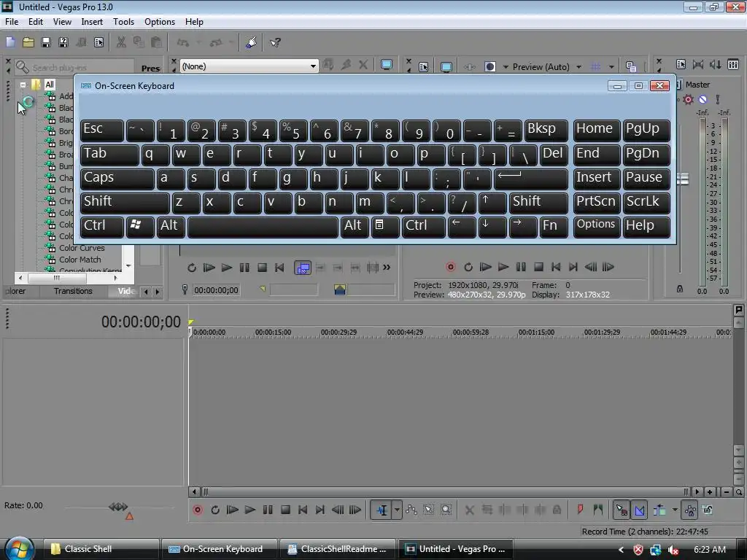
Task: Open the Tools menu
Action: click(x=123, y=22)
